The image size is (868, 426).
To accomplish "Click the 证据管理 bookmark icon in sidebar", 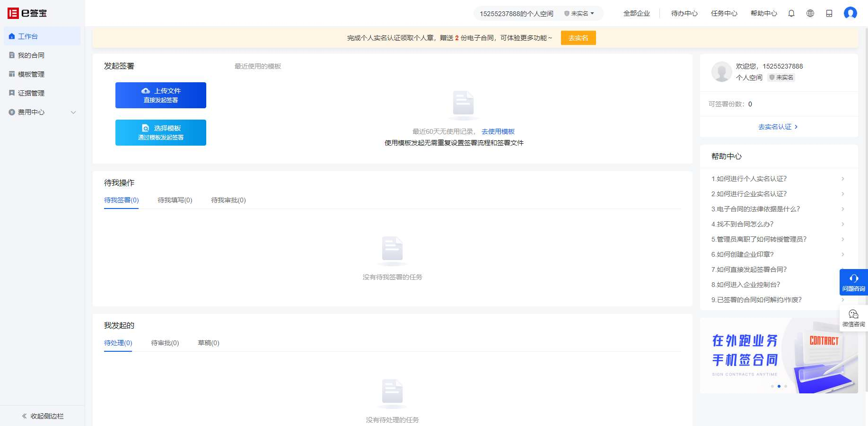I will (x=12, y=93).
